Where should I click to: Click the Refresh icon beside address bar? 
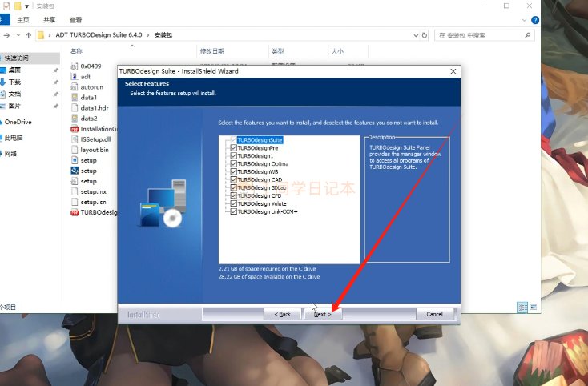tap(425, 35)
